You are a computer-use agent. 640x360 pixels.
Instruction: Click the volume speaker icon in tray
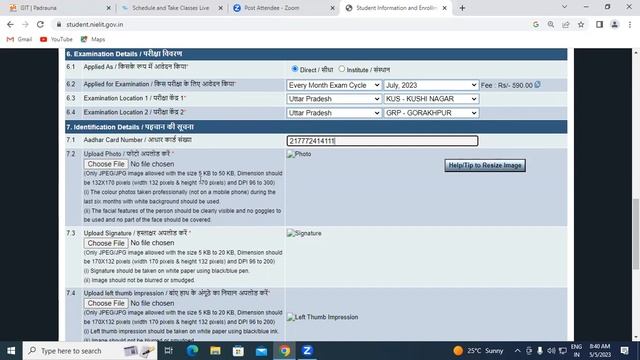pos(551,351)
